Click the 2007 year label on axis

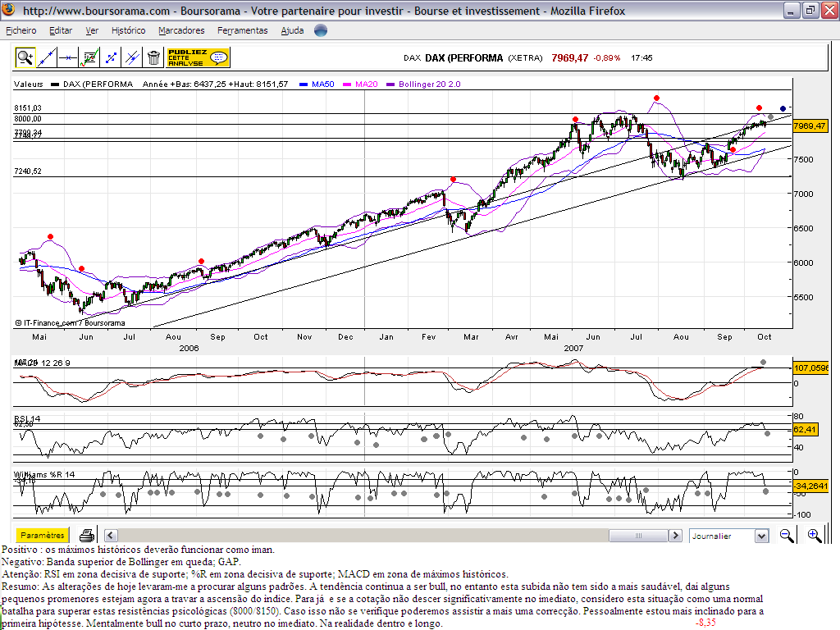pyautogui.click(x=573, y=348)
